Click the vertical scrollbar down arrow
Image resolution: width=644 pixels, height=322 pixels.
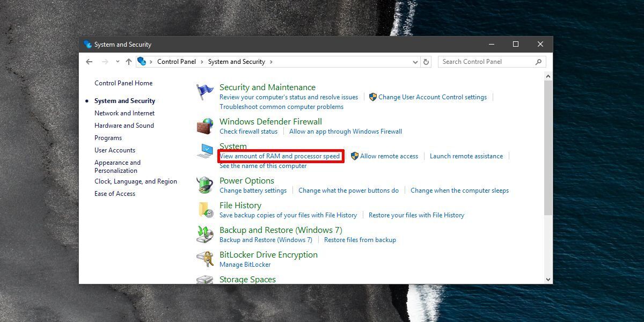548,280
